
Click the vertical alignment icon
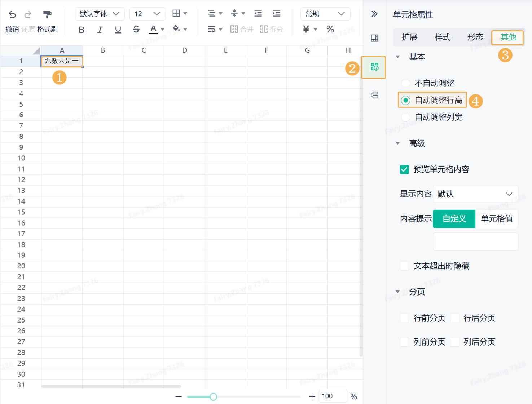pos(234,13)
